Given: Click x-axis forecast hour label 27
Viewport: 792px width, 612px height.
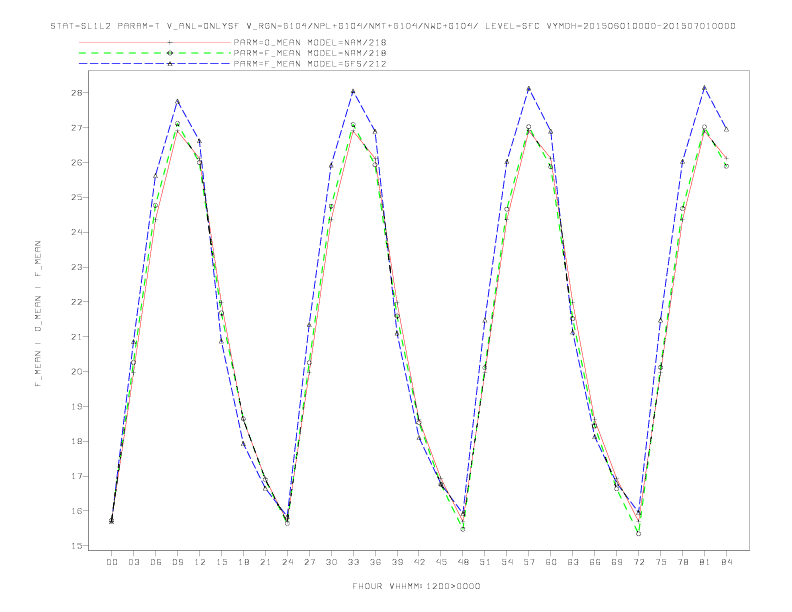Looking at the screenshot, I should (309, 562).
